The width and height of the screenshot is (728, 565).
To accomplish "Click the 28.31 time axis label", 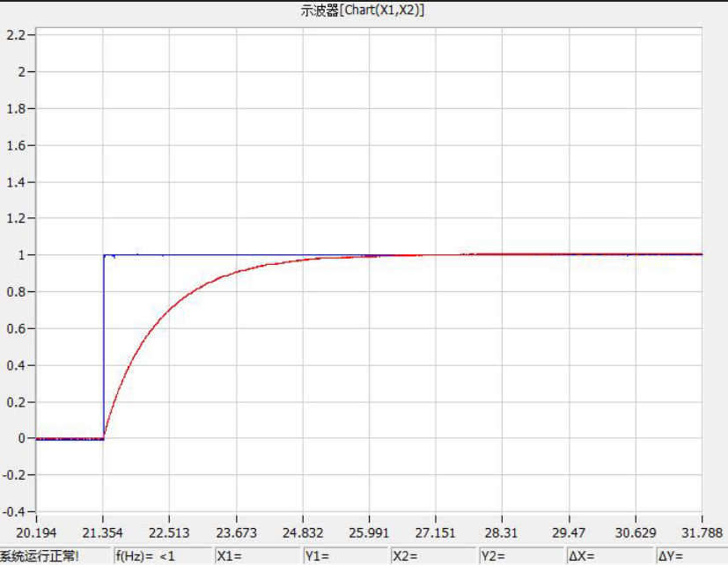I will (x=503, y=532).
